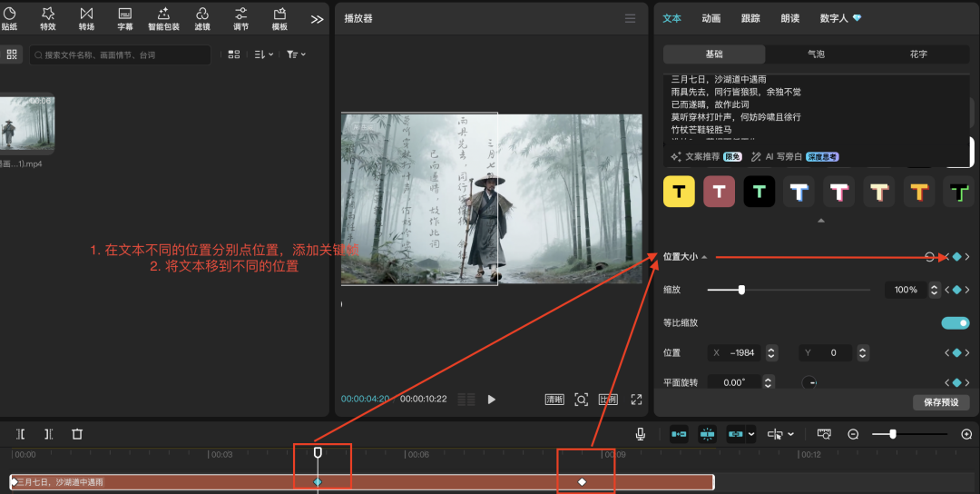Delete selected clip with trash icon
The image size is (980, 494).
click(x=77, y=434)
